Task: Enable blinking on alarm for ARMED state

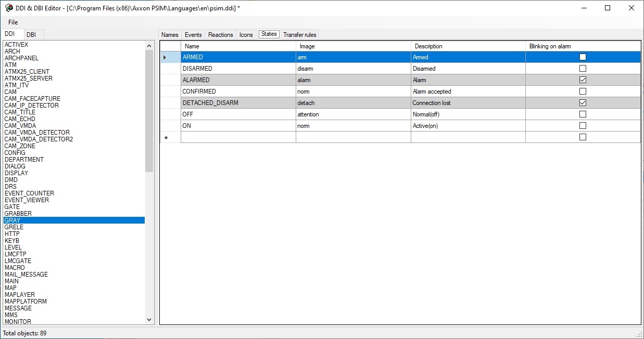Action: click(x=583, y=57)
